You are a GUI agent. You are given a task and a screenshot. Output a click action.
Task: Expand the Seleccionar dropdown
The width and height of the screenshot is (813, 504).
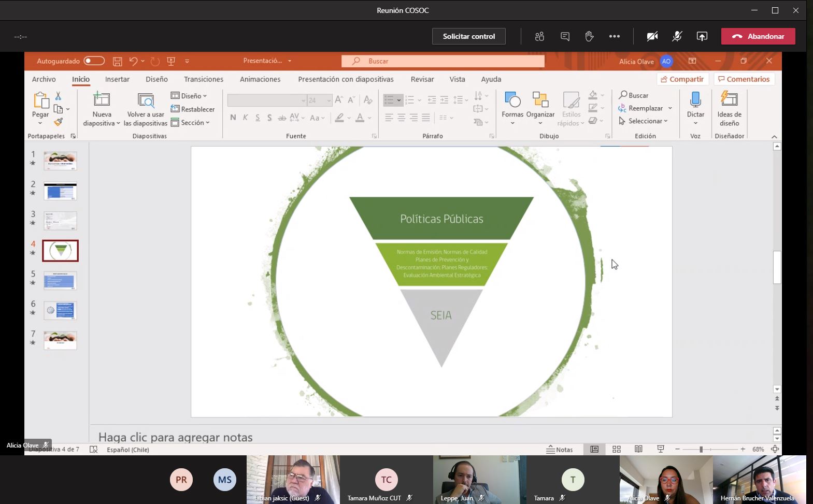point(644,121)
